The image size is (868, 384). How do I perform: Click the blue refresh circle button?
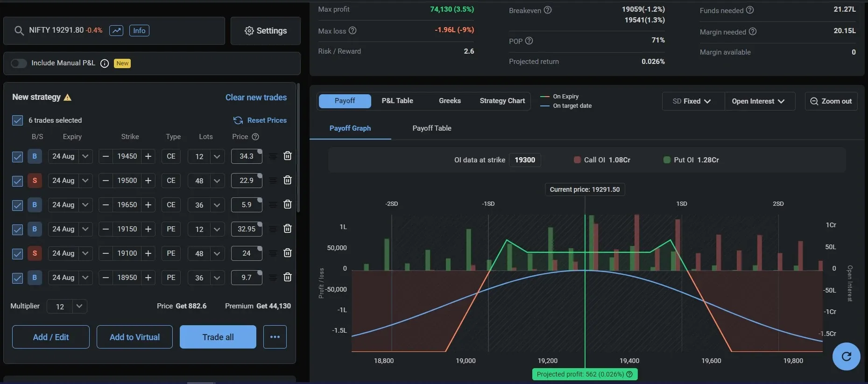coord(846,356)
